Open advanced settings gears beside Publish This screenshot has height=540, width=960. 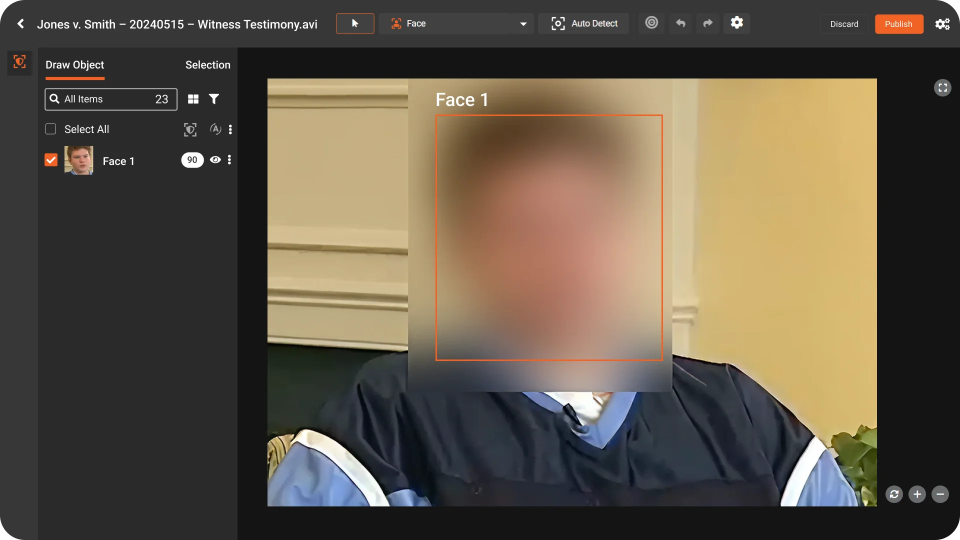coord(942,24)
